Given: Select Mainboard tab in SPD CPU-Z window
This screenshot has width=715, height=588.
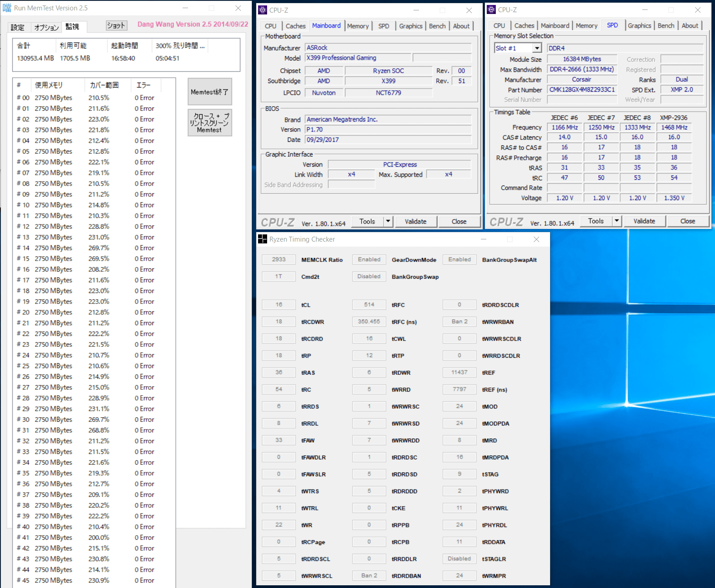Looking at the screenshot, I should tap(555, 26).
